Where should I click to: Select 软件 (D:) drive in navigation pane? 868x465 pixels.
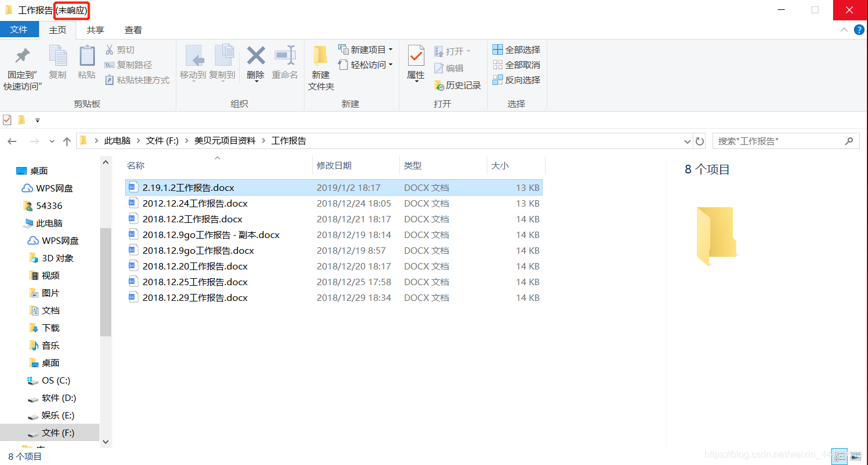coord(51,397)
